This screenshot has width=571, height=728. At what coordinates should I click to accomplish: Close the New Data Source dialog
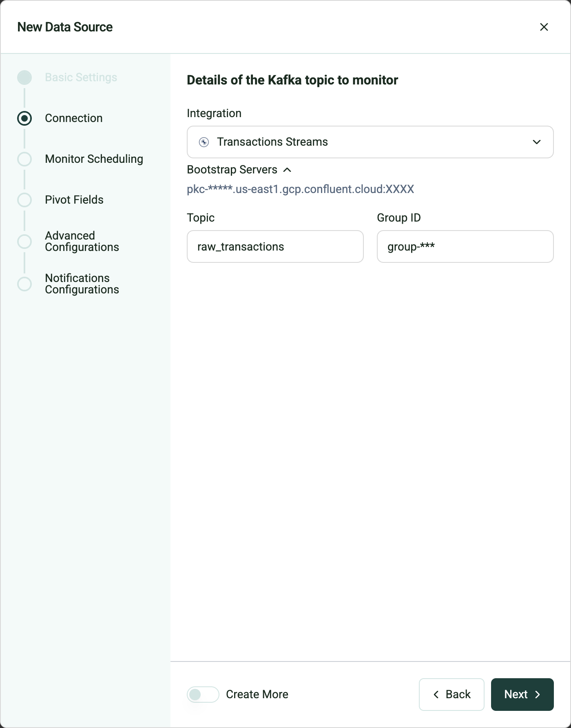pos(544,27)
